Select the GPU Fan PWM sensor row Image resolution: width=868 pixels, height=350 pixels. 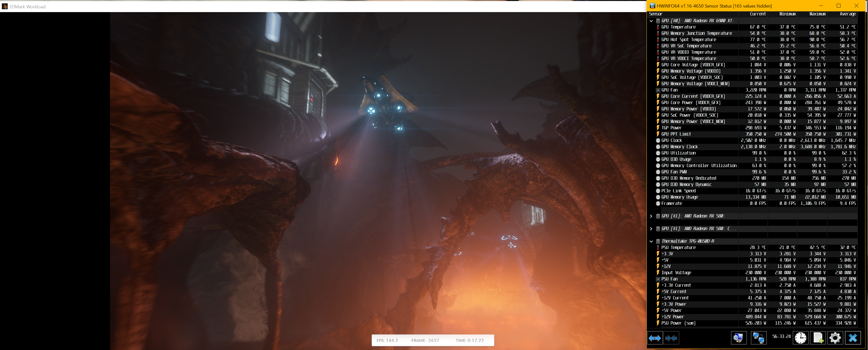pyautogui.click(x=674, y=172)
